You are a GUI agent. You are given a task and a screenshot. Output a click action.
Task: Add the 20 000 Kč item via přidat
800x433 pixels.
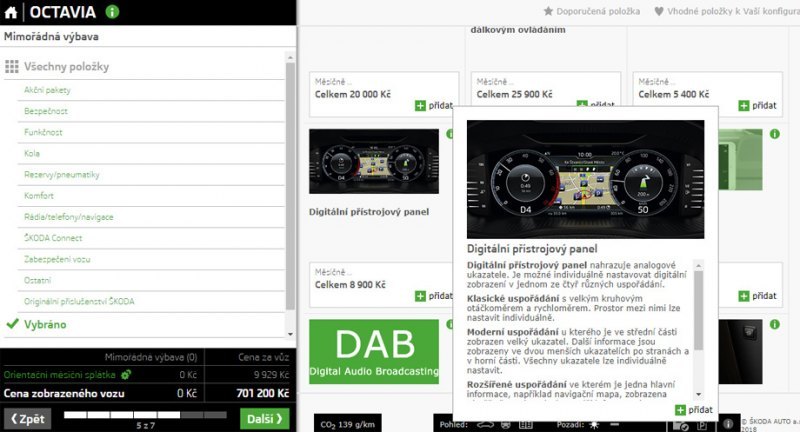point(434,106)
